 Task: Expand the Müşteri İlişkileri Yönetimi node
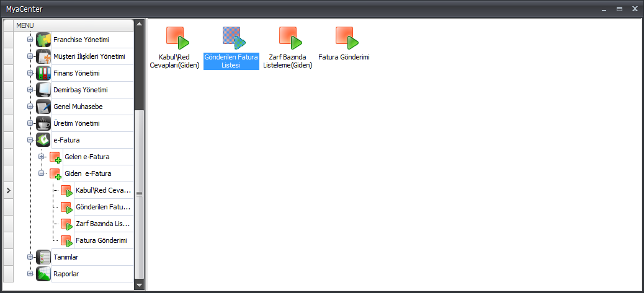[30, 56]
